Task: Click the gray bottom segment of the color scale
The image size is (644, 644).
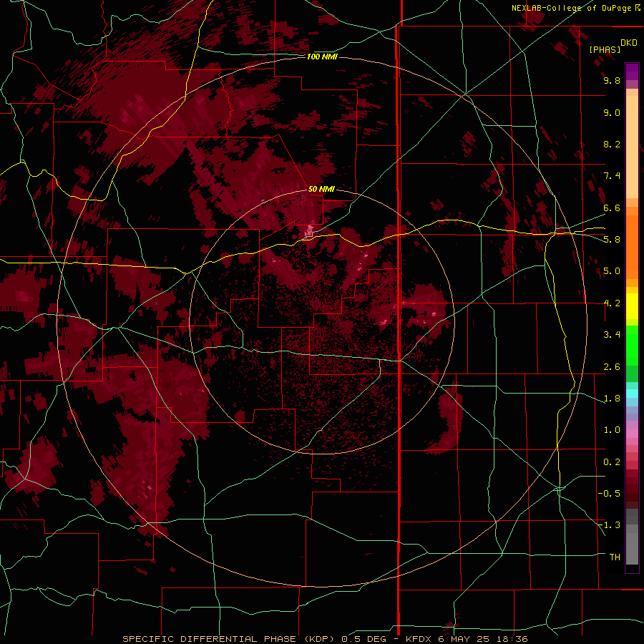Action: coord(632,545)
